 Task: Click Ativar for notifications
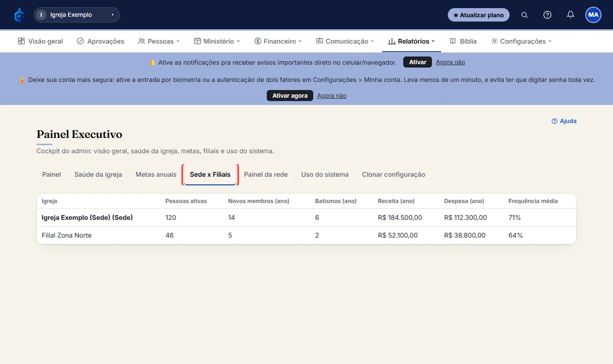pyautogui.click(x=418, y=62)
